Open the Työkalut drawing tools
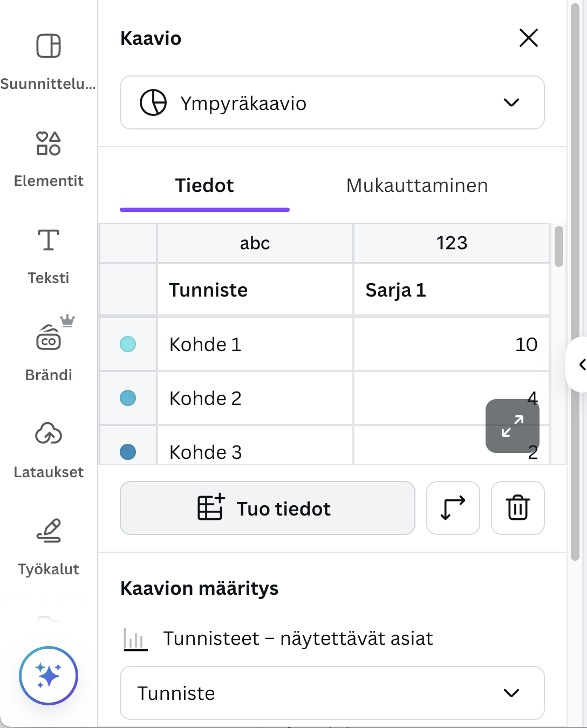Screen dimensions: 587x728 click(x=49, y=532)
